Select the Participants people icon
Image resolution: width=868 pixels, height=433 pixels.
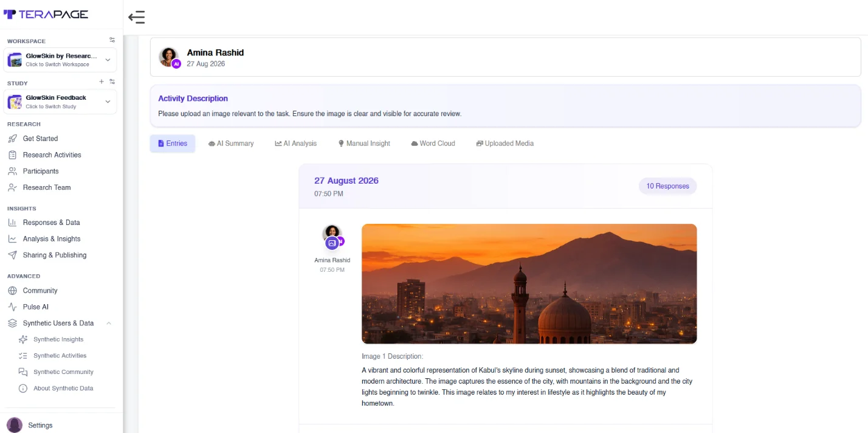(12, 171)
